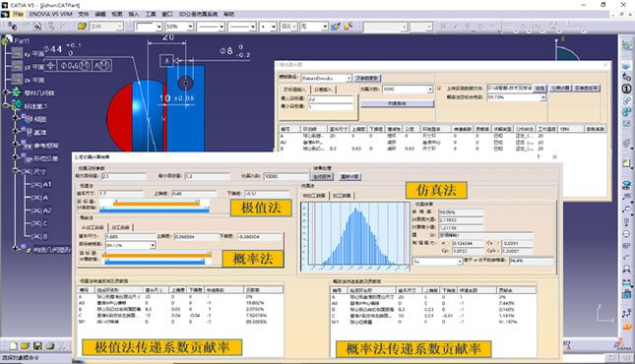Click the circled number 1 icon on right sidebar

pyautogui.click(x=626, y=89)
